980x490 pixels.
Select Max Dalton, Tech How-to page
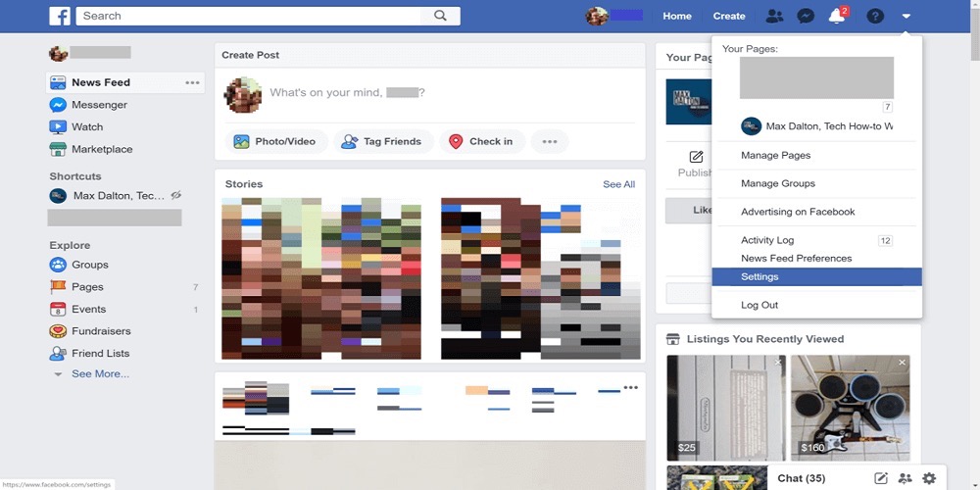coord(817,126)
